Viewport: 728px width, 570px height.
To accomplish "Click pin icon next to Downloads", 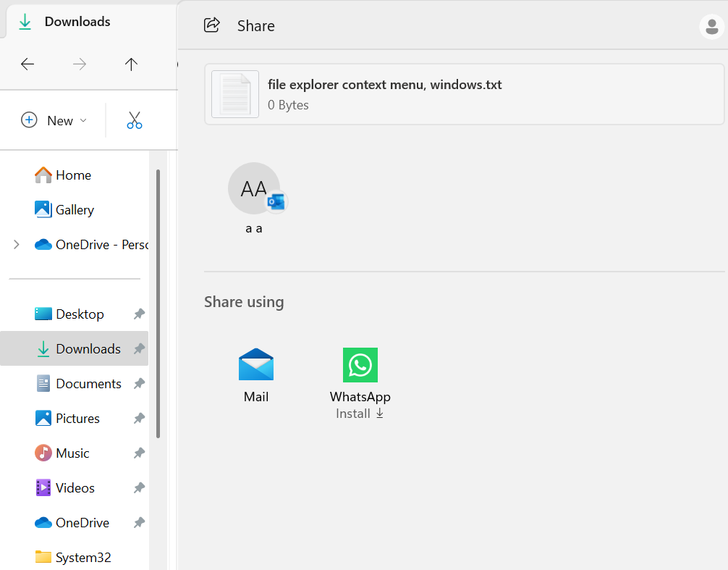I will tap(139, 348).
